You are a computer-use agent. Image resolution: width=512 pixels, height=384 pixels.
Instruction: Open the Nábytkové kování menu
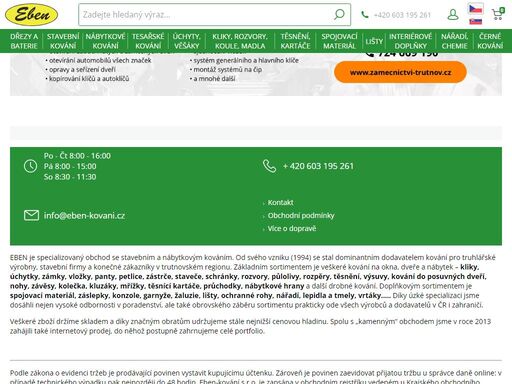point(105,41)
